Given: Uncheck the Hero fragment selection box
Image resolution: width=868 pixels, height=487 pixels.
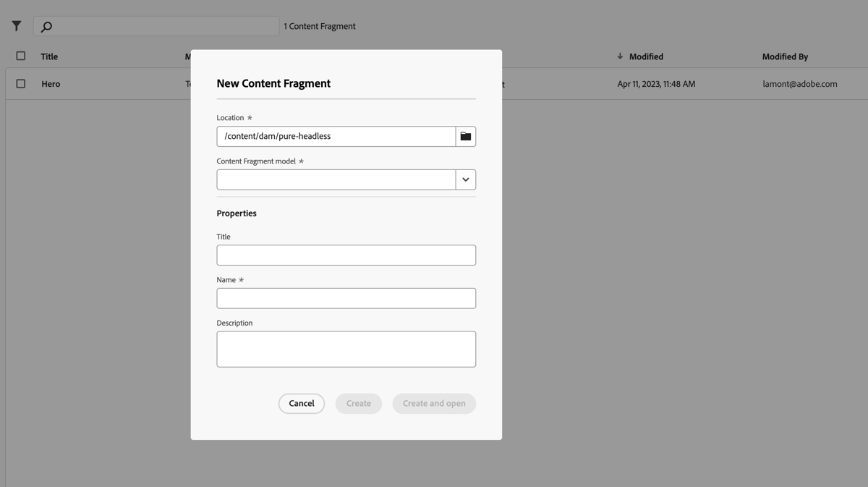Looking at the screenshot, I should tap(20, 83).
